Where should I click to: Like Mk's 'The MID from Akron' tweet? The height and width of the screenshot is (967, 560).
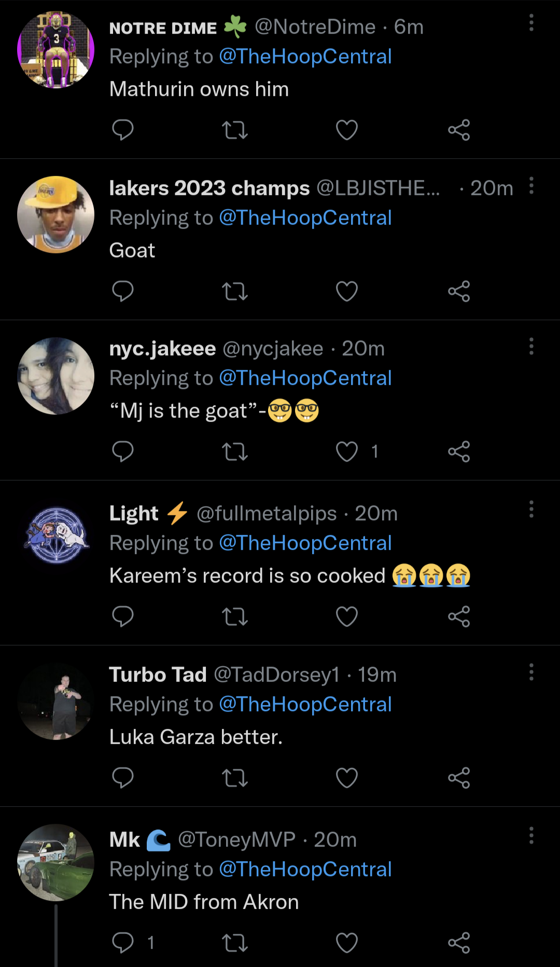coord(347,943)
